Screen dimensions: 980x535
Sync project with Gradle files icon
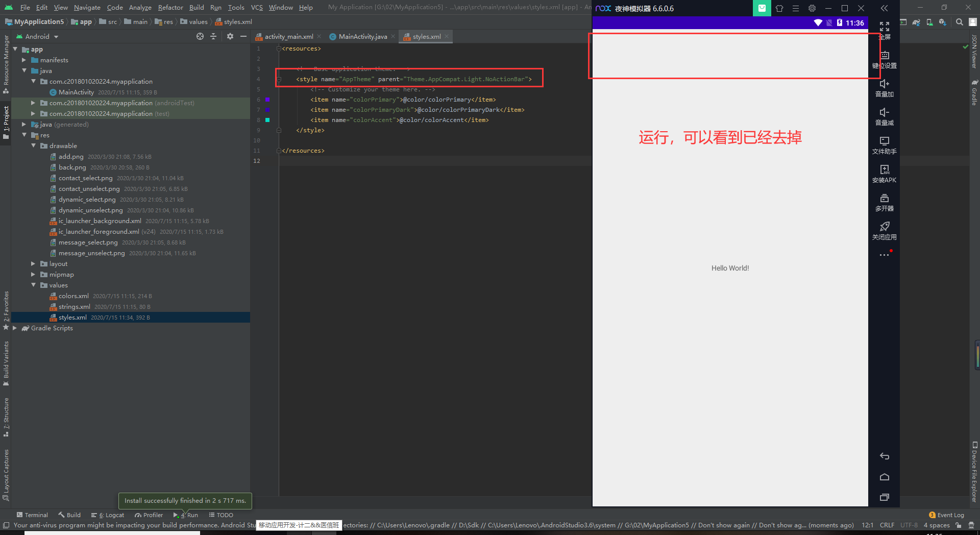tap(916, 22)
